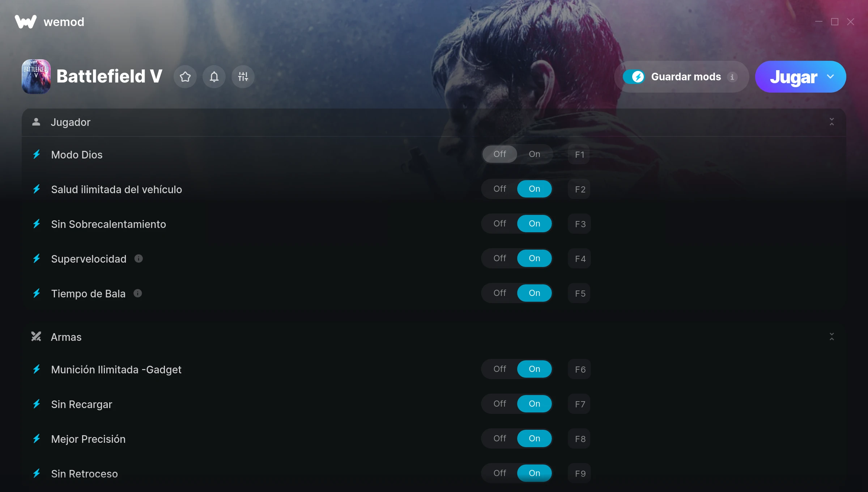Add Battlefield V to favorites with star icon

click(185, 77)
